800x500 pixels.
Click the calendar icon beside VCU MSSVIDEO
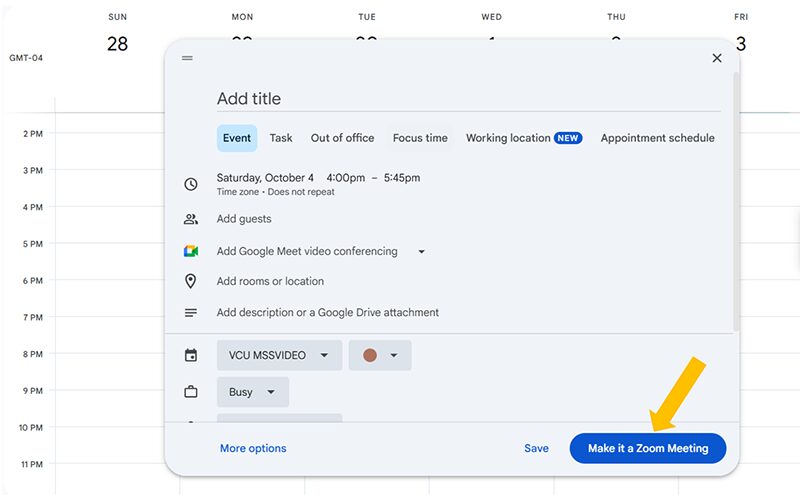[191, 355]
